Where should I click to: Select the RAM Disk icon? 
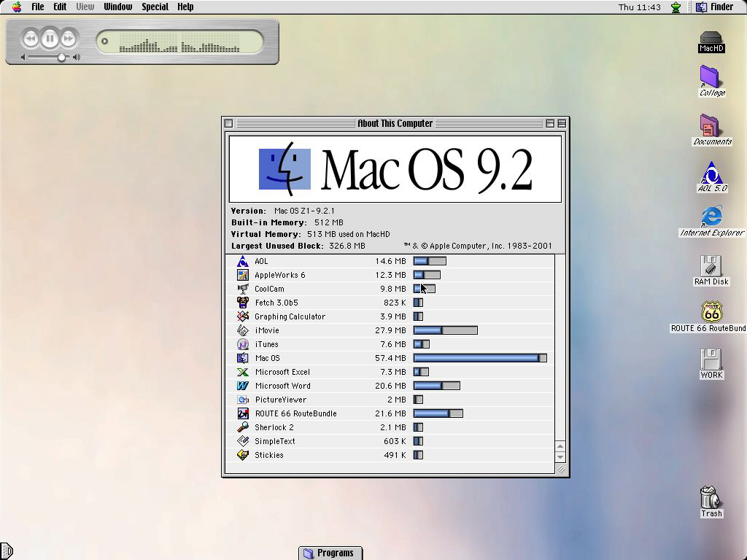pos(711,266)
